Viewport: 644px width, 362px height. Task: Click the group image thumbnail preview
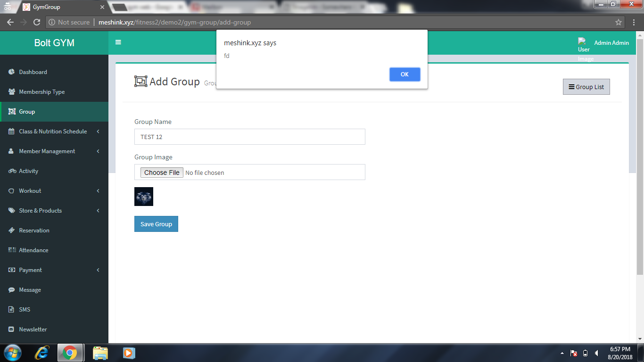click(144, 197)
